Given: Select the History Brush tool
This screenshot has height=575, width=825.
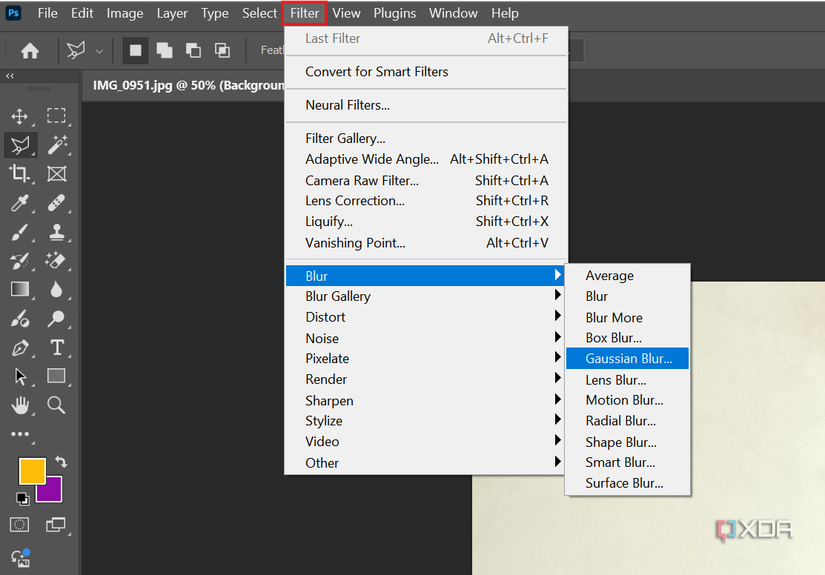Looking at the screenshot, I should point(19,260).
